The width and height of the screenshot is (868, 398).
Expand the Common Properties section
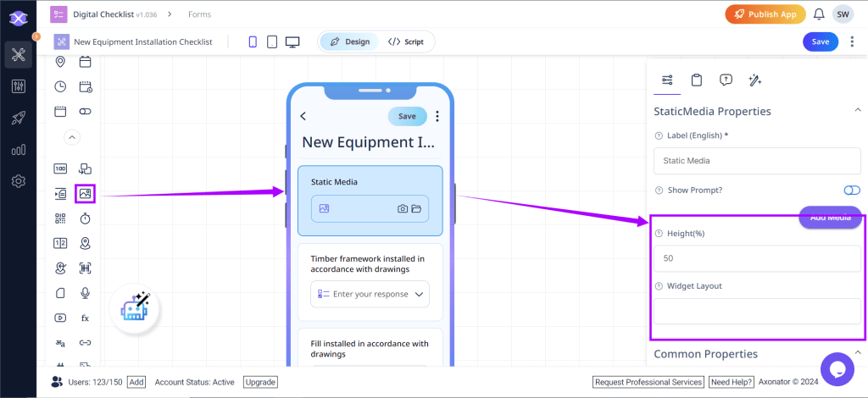(x=857, y=353)
